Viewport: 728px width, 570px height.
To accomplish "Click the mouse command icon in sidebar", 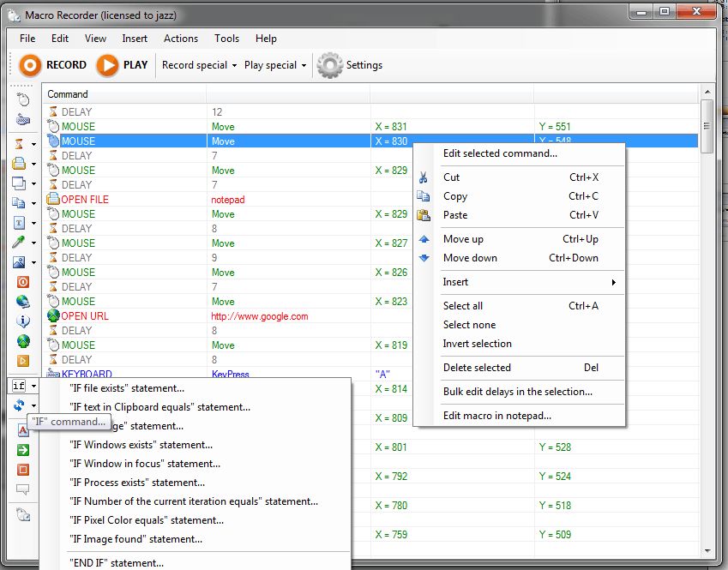I will [x=23, y=100].
